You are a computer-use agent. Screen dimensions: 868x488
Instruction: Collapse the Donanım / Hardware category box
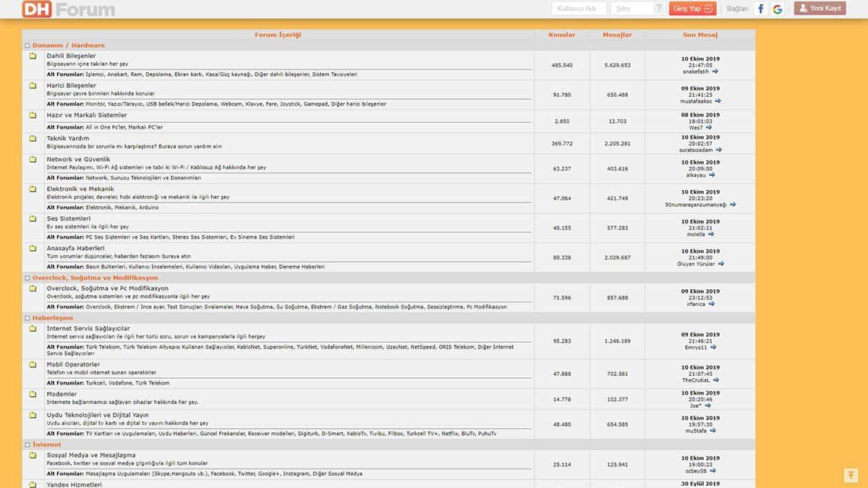27,46
